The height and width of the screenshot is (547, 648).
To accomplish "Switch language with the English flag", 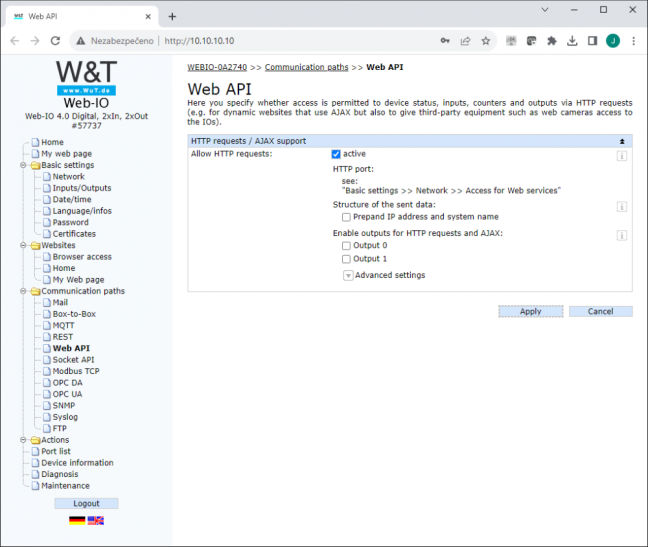I will point(95,521).
